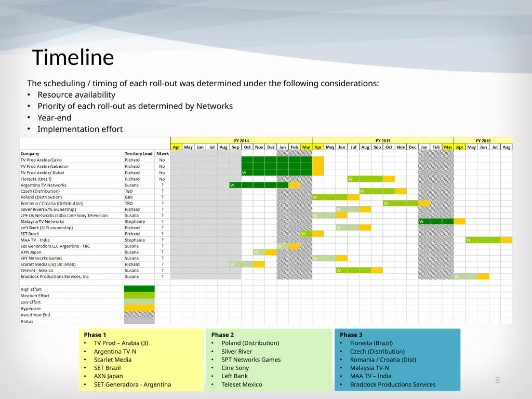Click the 'Year-end' bullet
532x399 pixels.
coord(54,118)
